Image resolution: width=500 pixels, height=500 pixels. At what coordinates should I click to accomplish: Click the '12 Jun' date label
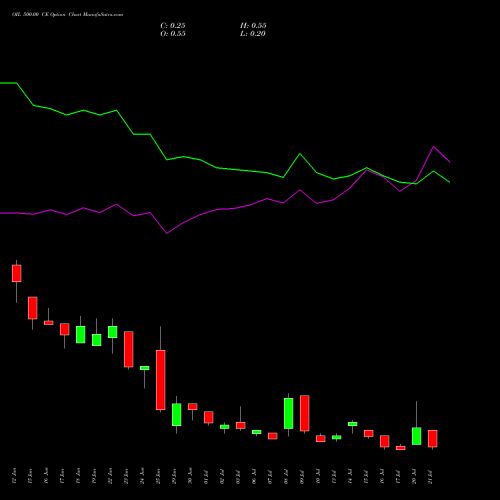[14, 476]
